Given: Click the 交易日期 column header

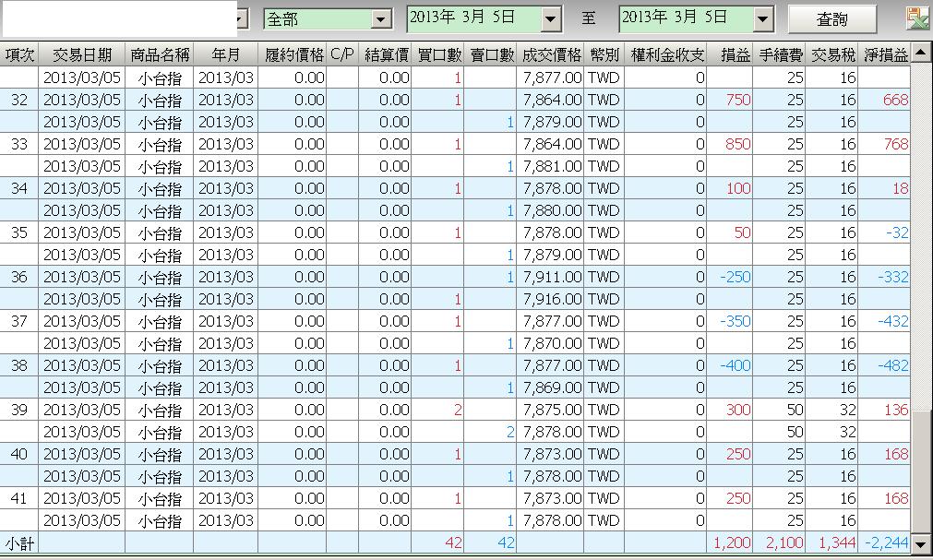Looking at the screenshot, I should (x=82, y=54).
